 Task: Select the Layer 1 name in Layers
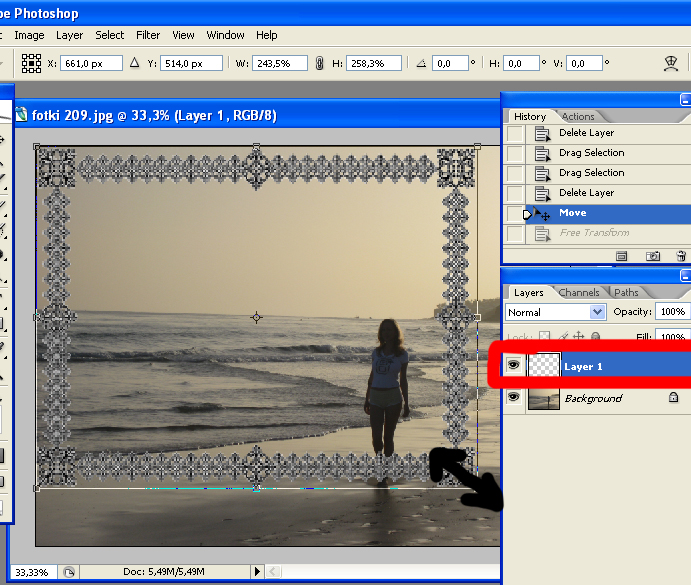point(583,367)
